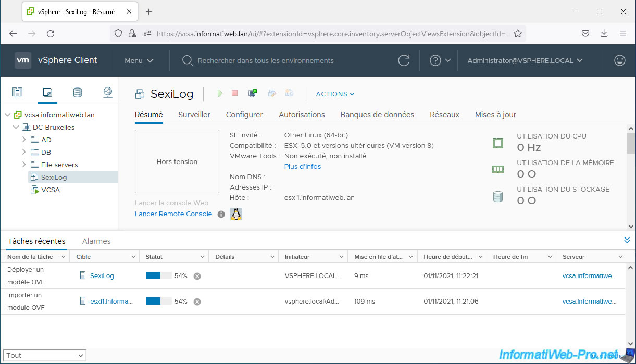Cancel the Import OVF module task

[x=197, y=302]
